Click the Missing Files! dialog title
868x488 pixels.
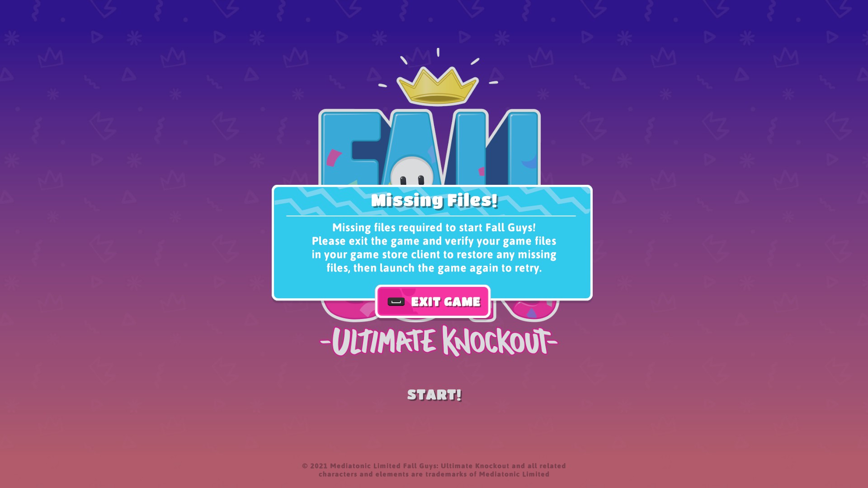click(434, 200)
